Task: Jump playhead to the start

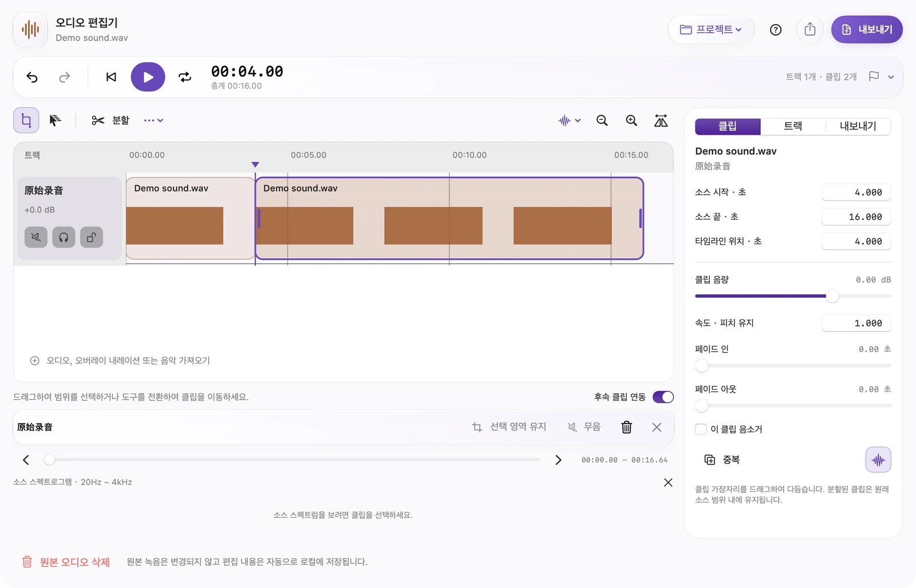Action: click(111, 77)
